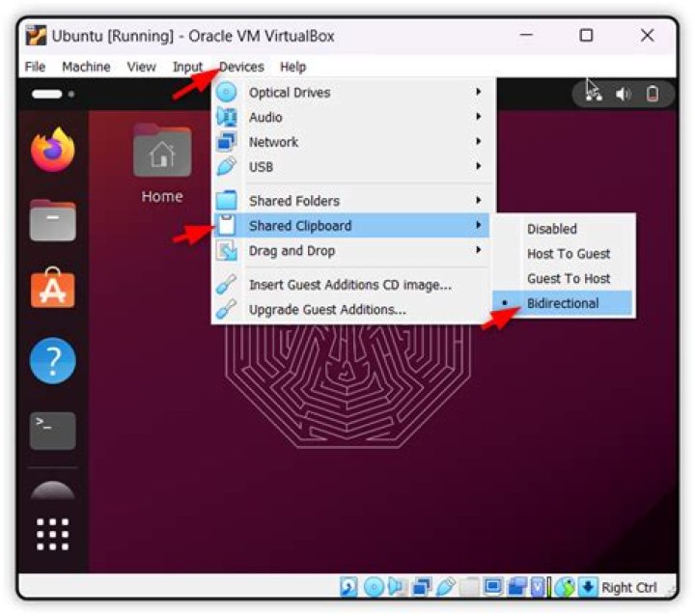Click the USB devices status bar icon
The image size is (695, 616).
(x=445, y=587)
